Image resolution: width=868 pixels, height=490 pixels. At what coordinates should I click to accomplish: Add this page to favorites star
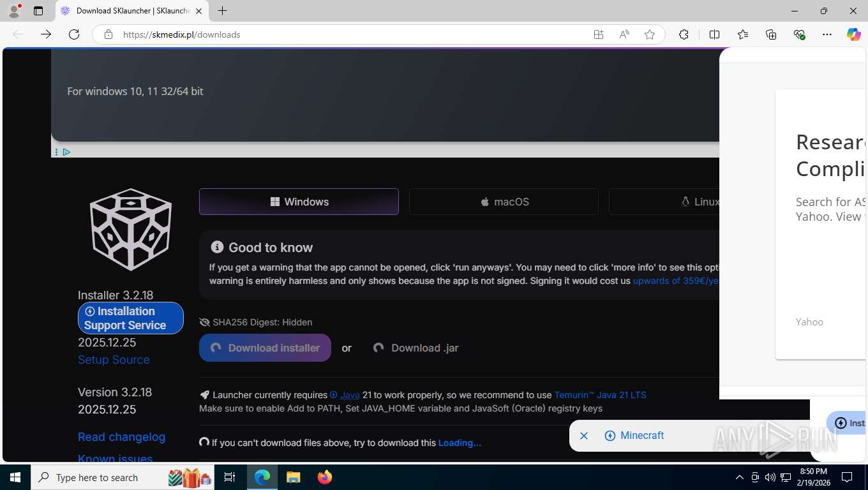point(650,34)
